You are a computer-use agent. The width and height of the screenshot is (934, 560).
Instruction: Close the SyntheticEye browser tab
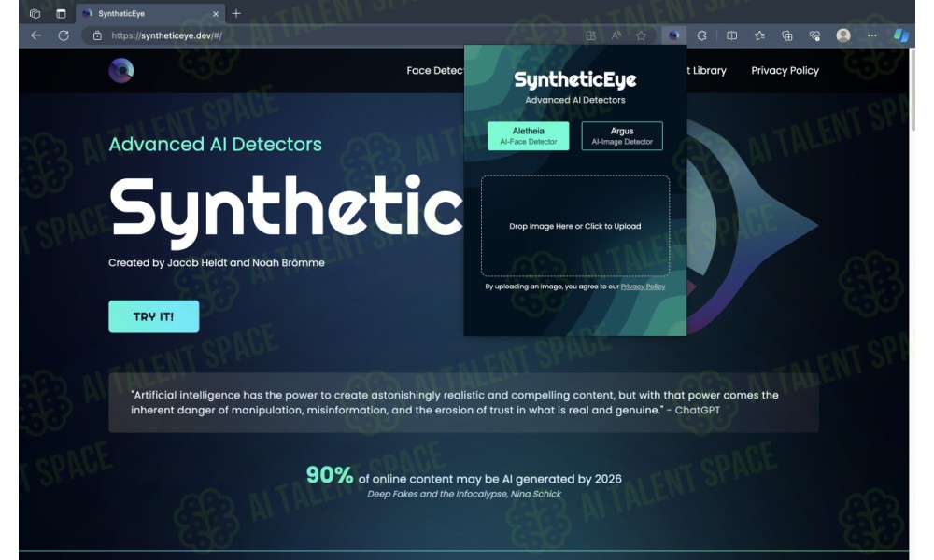[216, 14]
